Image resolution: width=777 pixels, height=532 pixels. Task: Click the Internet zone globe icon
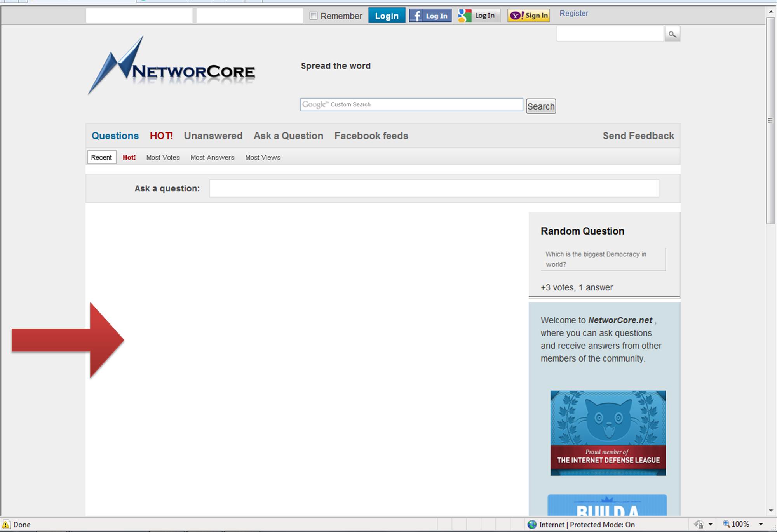click(x=532, y=525)
